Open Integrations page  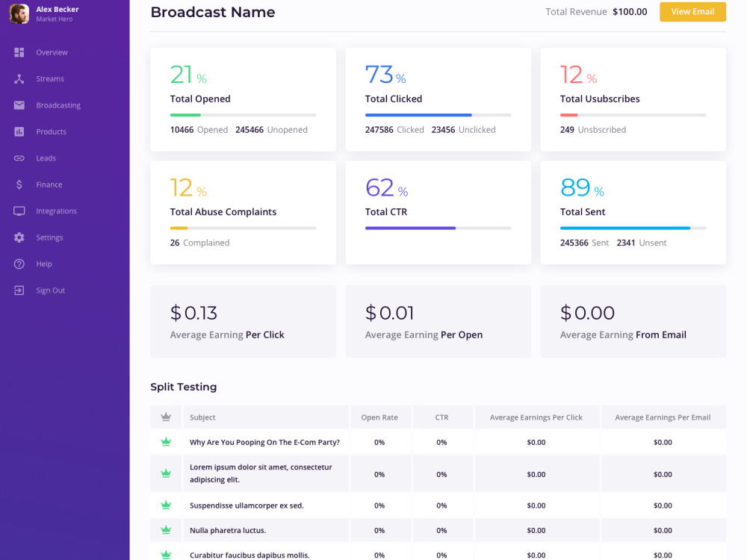pyautogui.click(x=56, y=211)
